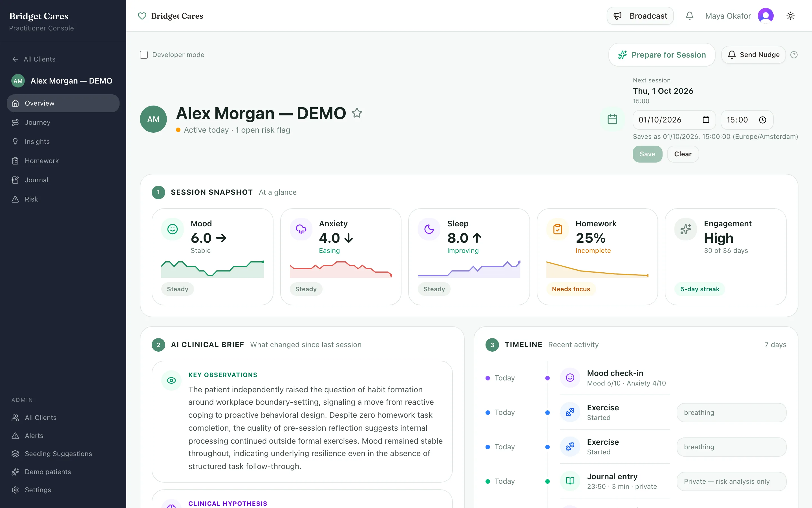This screenshot has height=508, width=812.
Task: Click the notifications bell icon
Action: [689, 16]
